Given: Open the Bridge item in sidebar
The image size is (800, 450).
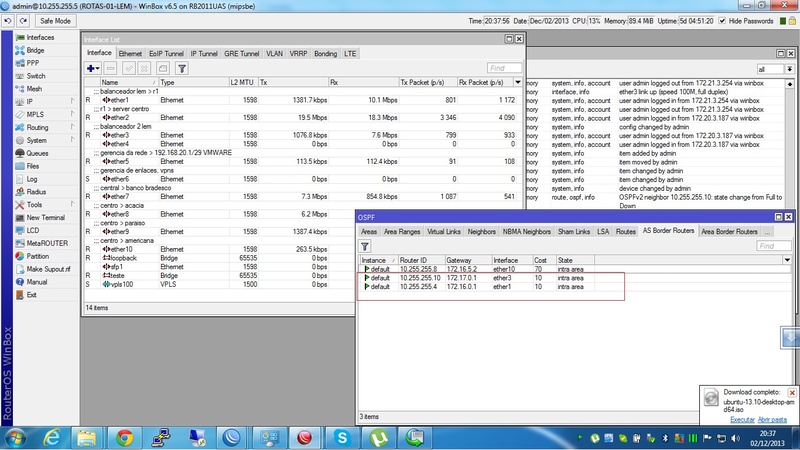Looking at the screenshot, I should 35,50.
